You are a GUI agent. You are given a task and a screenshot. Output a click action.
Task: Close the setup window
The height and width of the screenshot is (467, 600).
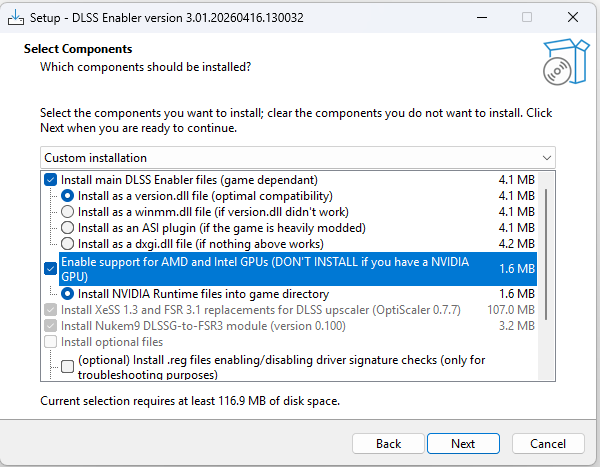pyautogui.click(x=572, y=17)
